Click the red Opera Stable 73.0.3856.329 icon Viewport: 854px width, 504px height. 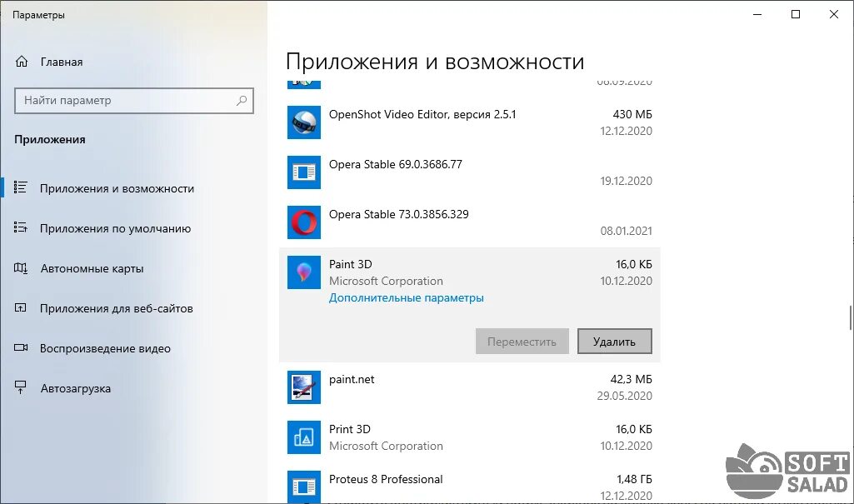click(304, 222)
